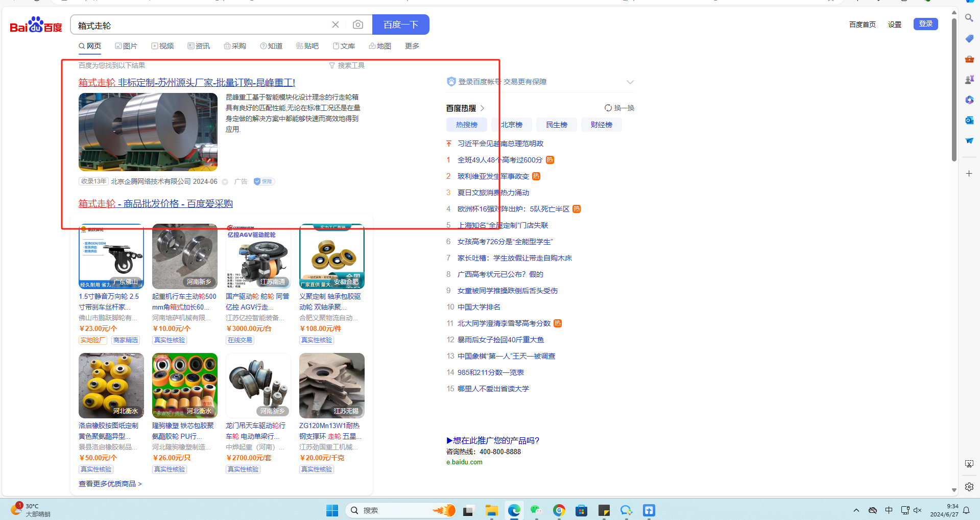Open the notification bell in system tray

tap(966, 510)
